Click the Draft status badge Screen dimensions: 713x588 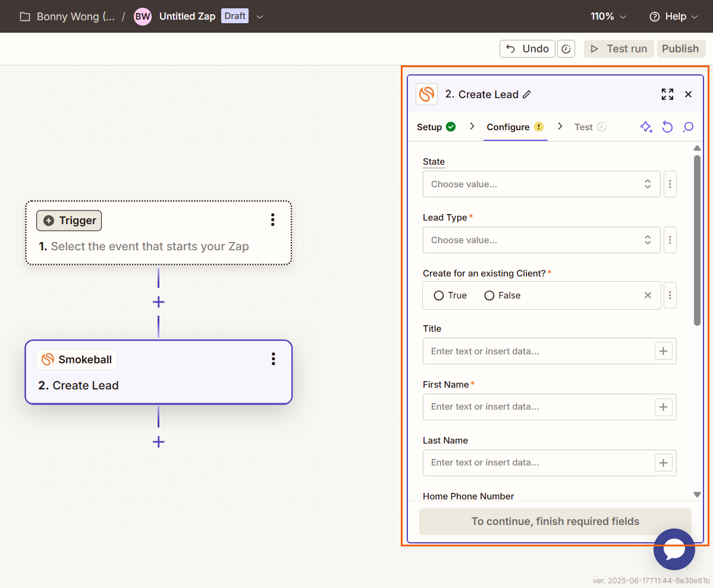235,16
